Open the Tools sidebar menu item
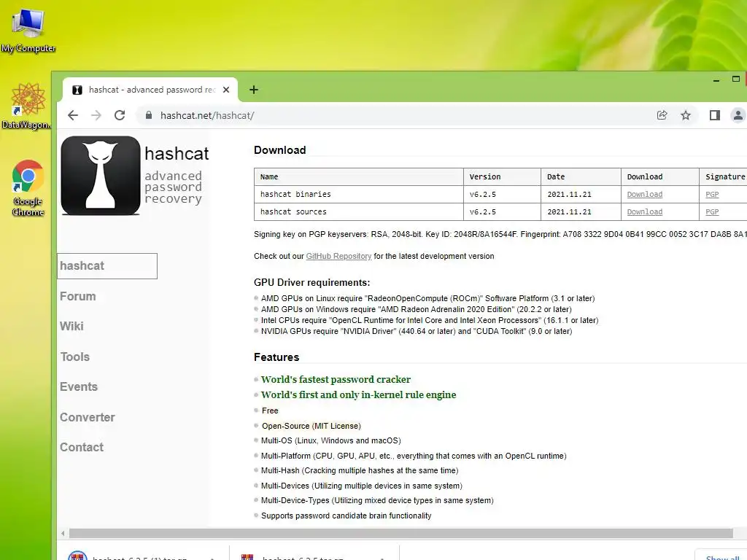747x560 pixels. 75,357
